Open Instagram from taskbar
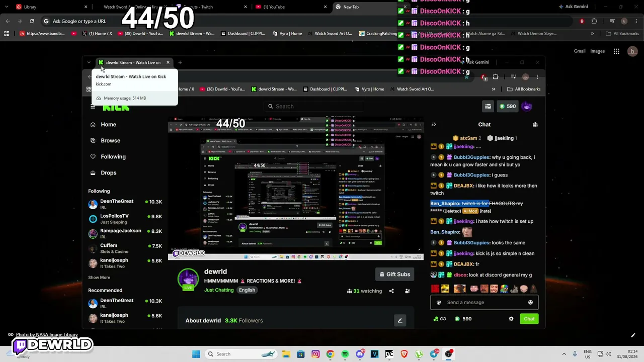Screen dimensions: 644x362 315,354
